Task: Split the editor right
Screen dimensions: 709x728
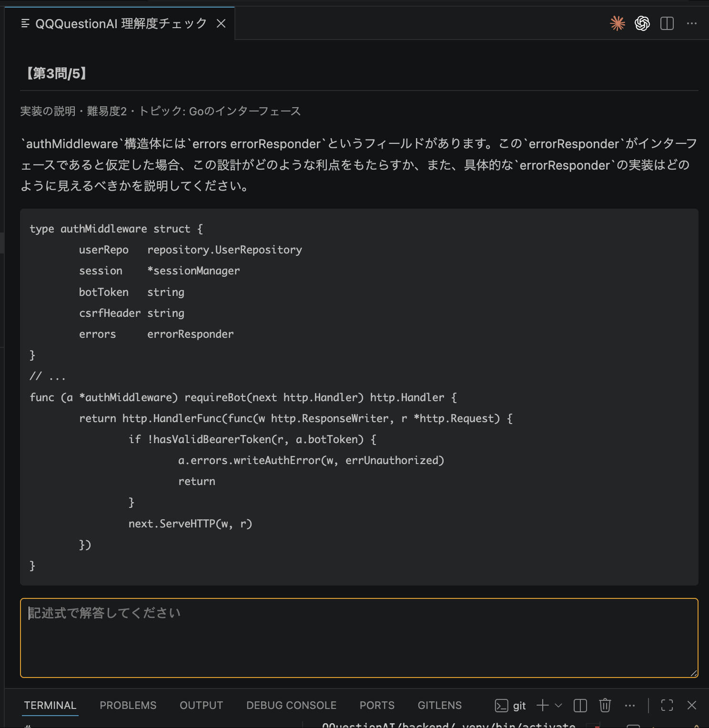Action: coord(667,23)
